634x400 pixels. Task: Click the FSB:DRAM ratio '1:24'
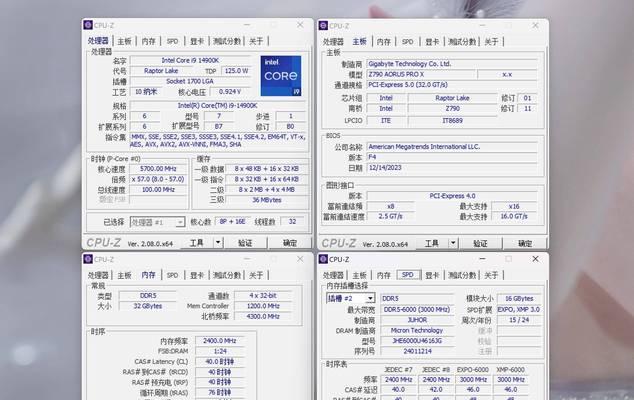220,351
